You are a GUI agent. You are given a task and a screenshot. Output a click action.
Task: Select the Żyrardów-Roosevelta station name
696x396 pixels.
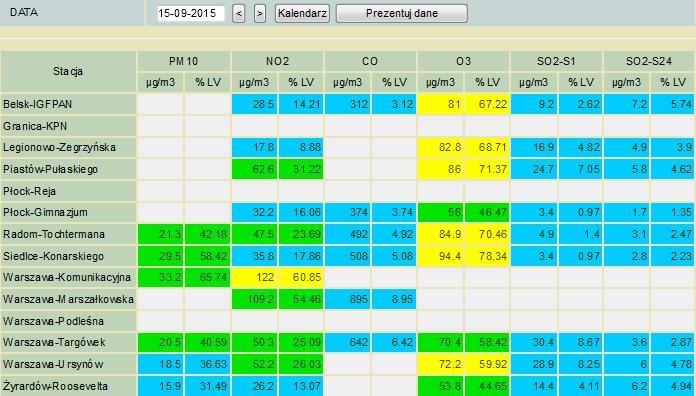point(55,386)
